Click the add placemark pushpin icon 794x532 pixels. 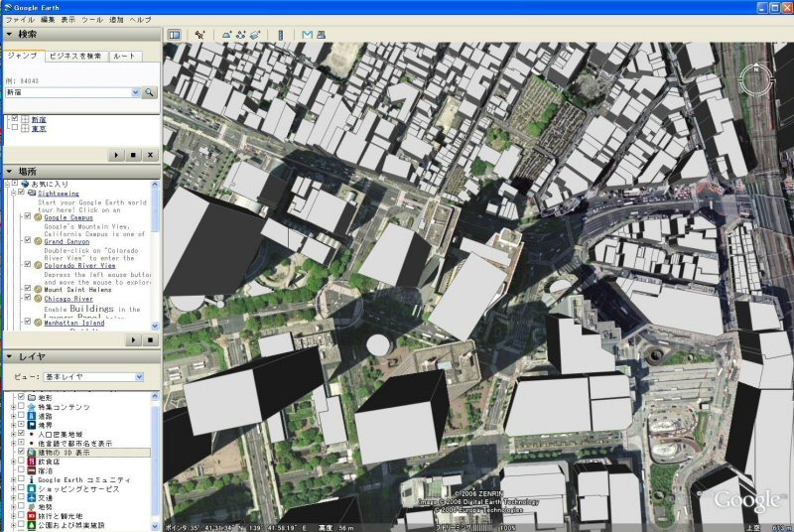tap(199, 35)
